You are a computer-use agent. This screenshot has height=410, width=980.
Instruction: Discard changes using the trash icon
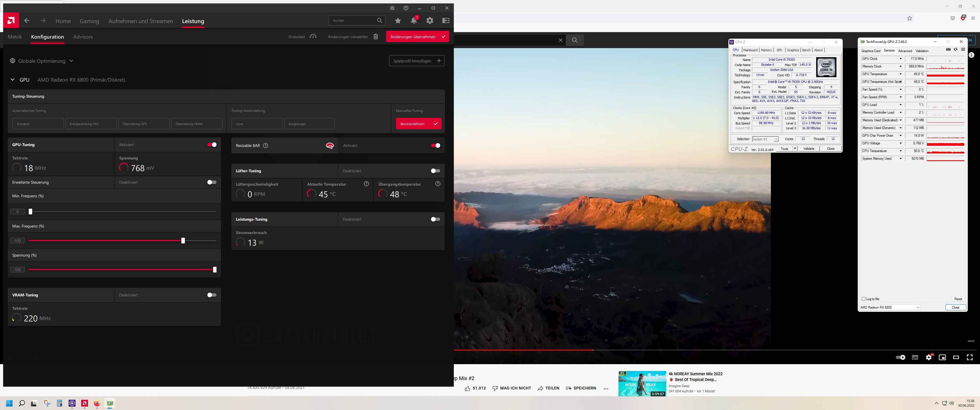[376, 36]
